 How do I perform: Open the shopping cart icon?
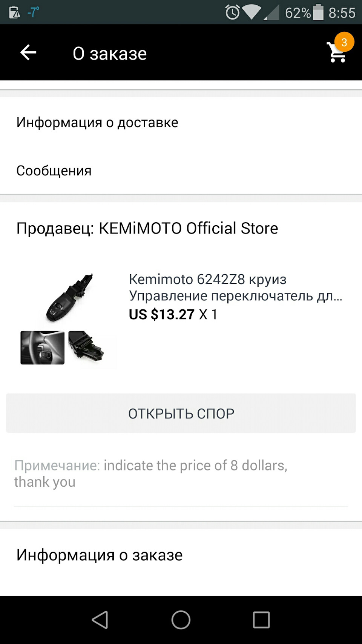point(336,53)
